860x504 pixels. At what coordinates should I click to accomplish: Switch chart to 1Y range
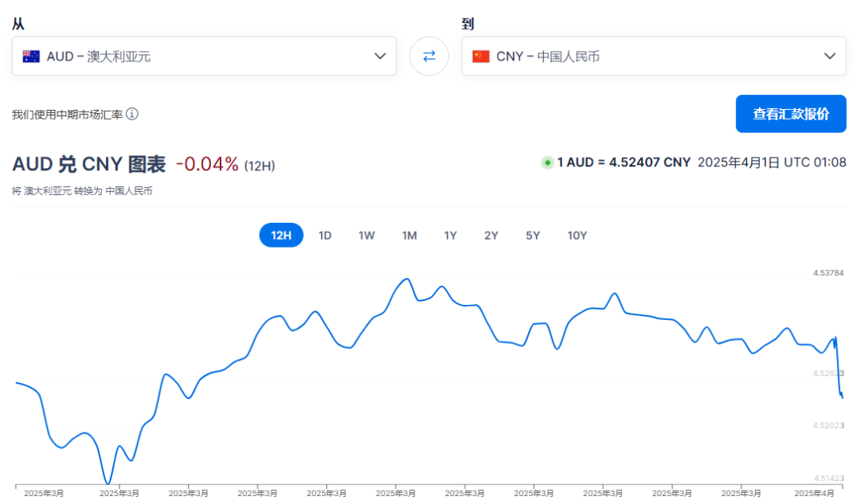(x=450, y=235)
